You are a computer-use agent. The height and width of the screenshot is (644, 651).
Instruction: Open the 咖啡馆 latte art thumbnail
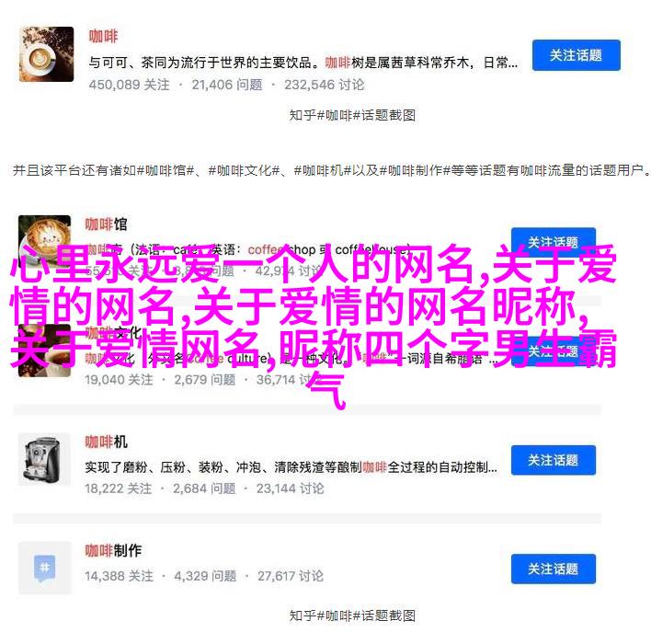[x=44, y=241]
